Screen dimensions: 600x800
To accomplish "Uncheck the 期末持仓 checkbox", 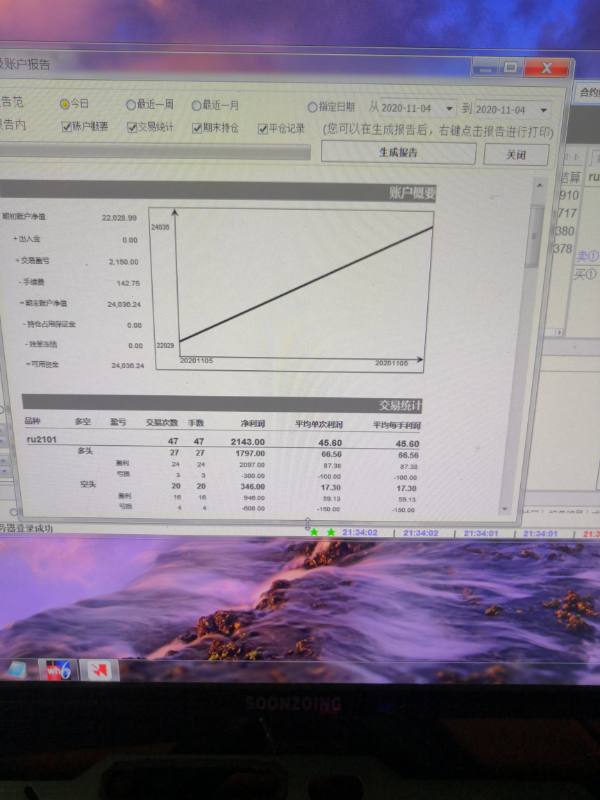I will 197,128.
